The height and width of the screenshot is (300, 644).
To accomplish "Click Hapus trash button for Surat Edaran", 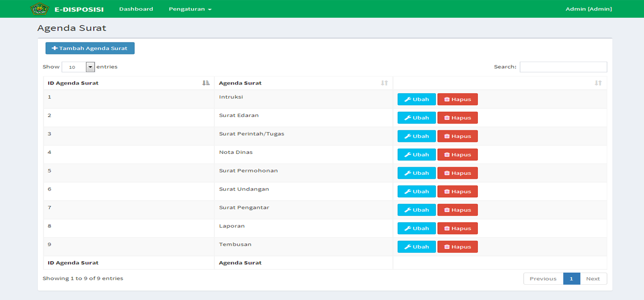I will click(x=457, y=118).
